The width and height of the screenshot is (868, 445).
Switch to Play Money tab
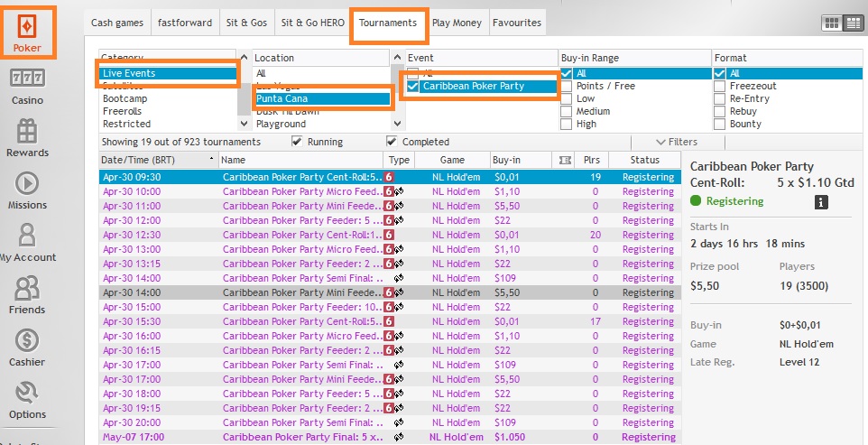point(457,23)
